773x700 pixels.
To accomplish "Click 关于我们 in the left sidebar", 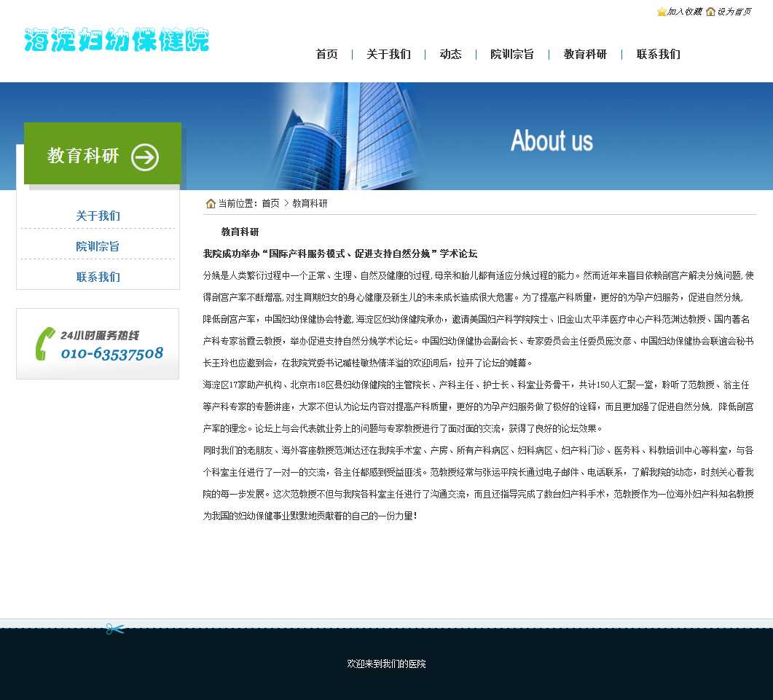I will point(98,216).
